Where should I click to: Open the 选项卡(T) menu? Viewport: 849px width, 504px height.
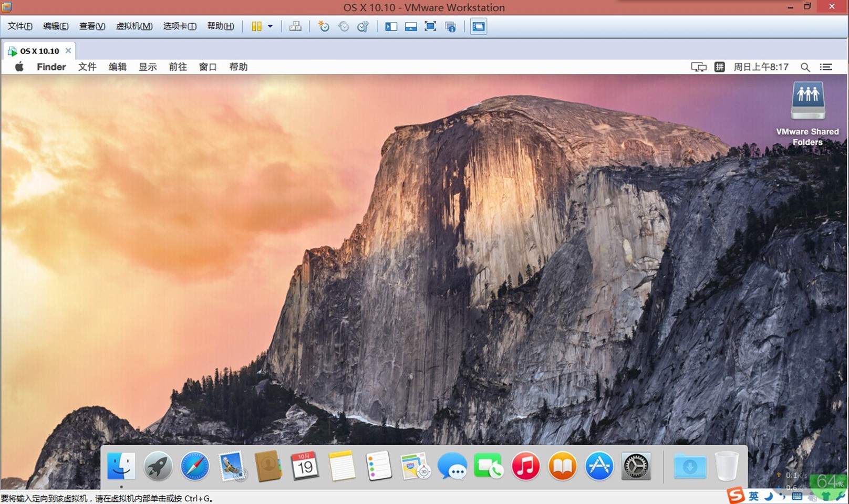pyautogui.click(x=180, y=26)
